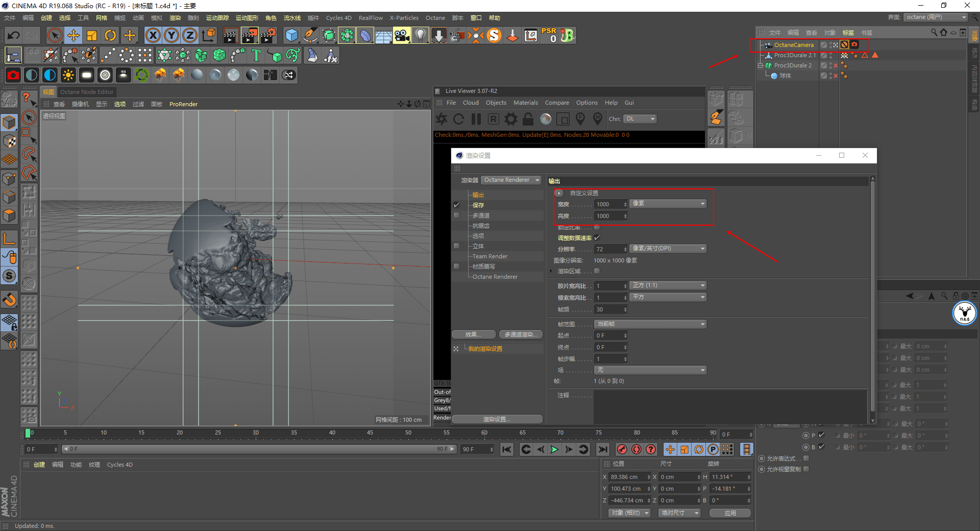Screen dimensions: 980x531
Task: Uncheck the 调整数据速率 checkbox
Action: [x=597, y=237]
